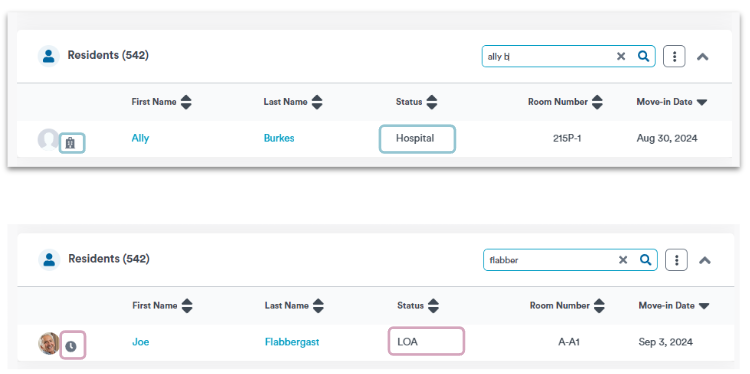This screenshot has height=374, width=750.
Task: Click Joe Flabbergast's profile photo thumbnail
Action: click(x=49, y=343)
